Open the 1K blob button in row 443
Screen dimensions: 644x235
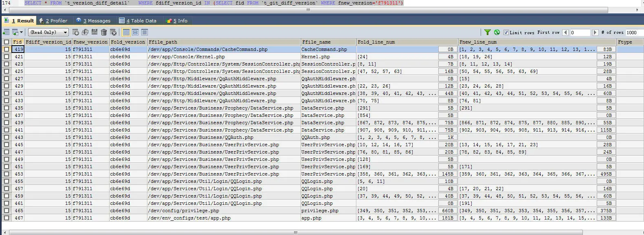tap(447, 137)
